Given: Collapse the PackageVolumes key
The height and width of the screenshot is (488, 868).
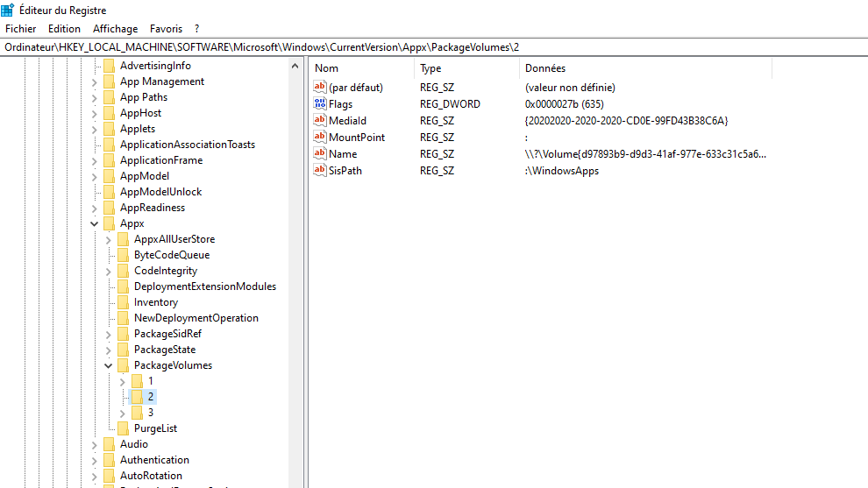Looking at the screenshot, I should pyautogui.click(x=109, y=365).
